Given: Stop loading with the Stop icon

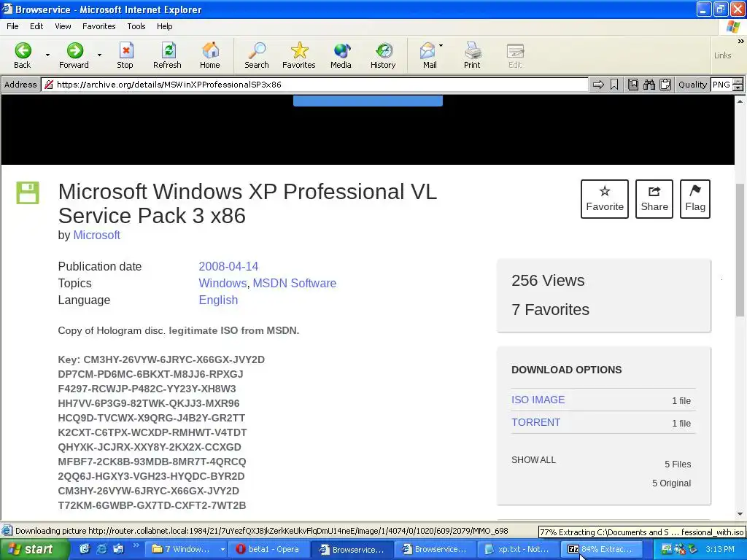Looking at the screenshot, I should [125, 50].
